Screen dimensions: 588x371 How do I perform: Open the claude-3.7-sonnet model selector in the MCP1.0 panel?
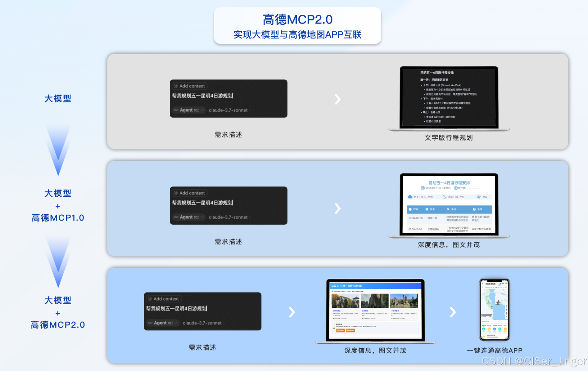[230, 217]
